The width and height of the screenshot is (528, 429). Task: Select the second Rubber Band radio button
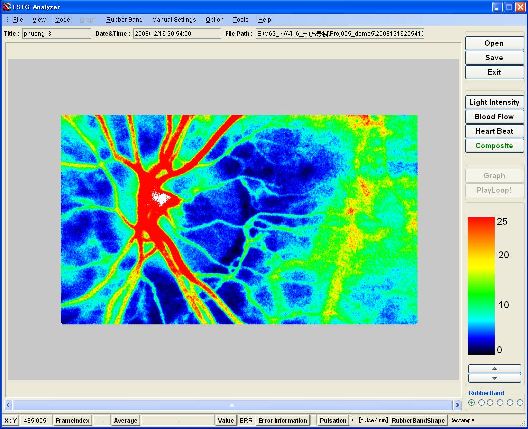coord(482,402)
